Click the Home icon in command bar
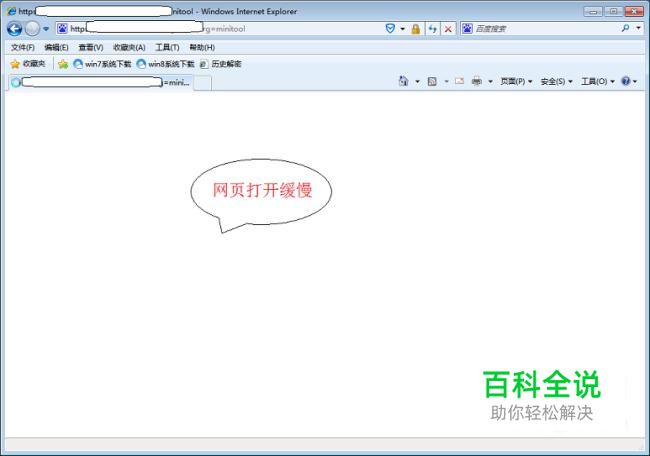The height and width of the screenshot is (456, 650). coord(403,81)
